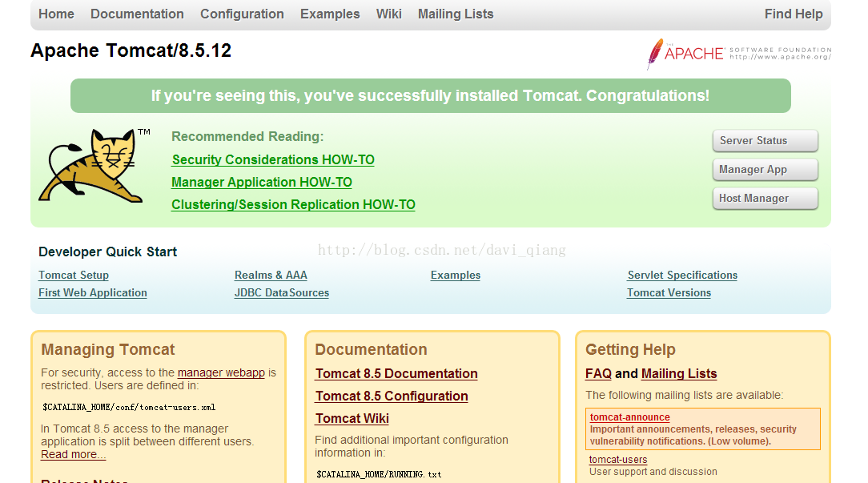Open Security Considerations HOW-TO link
Image resolution: width=868 pixels, height=483 pixels.
[x=273, y=159]
